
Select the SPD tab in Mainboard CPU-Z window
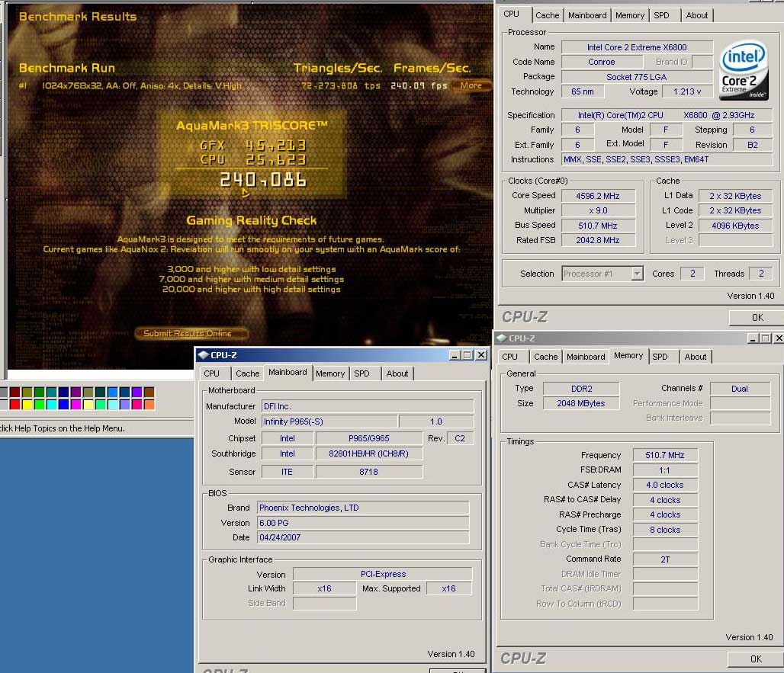coord(361,373)
